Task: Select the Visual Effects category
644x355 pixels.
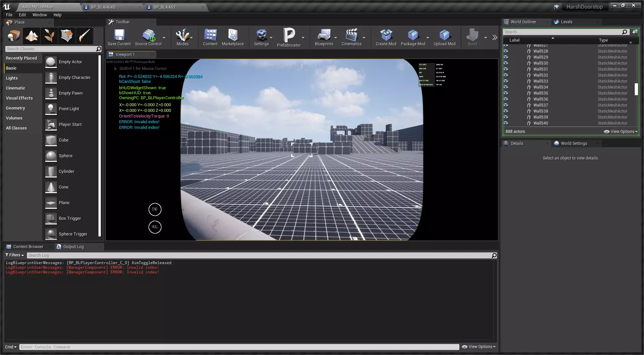Action: tap(19, 98)
